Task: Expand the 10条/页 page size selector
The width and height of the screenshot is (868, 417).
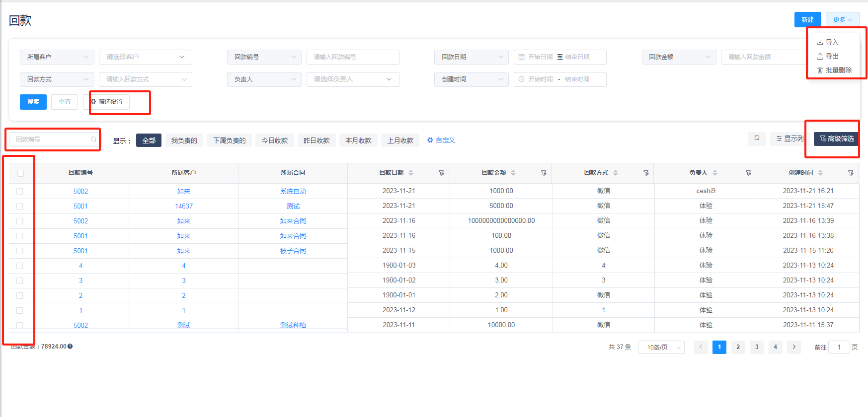Action: click(661, 347)
